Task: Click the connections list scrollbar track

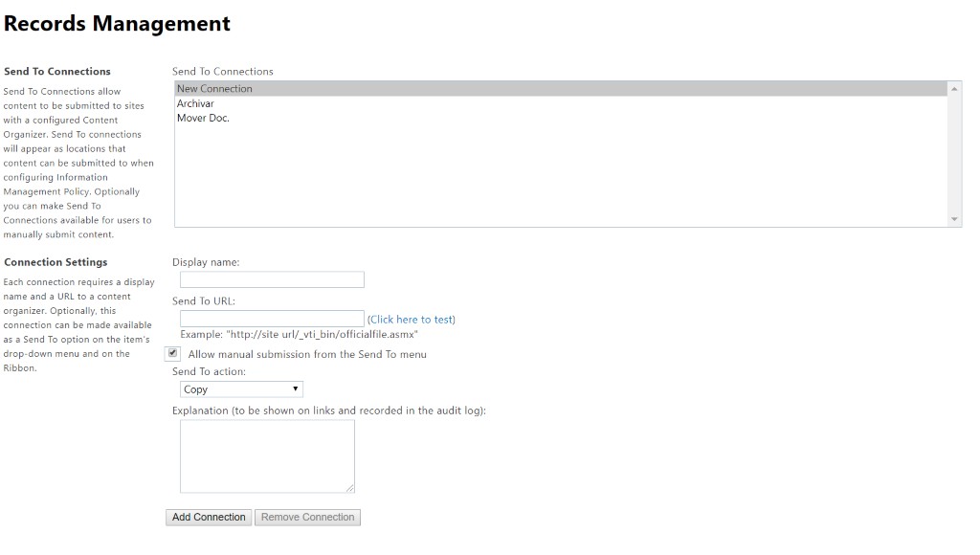Action: coord(954,154)
